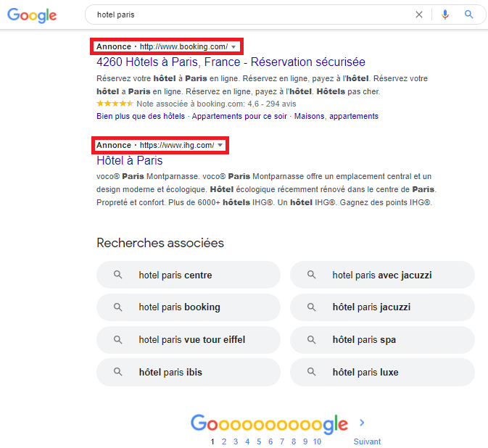
Task: Start voice search with microphone icon
Action: click(445, 14)
